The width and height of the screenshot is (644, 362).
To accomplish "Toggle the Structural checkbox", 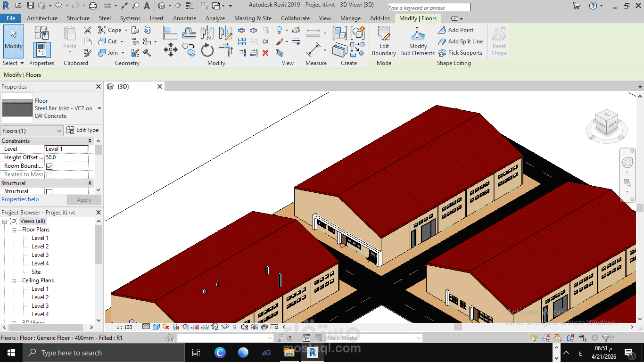I will point(50,191).
